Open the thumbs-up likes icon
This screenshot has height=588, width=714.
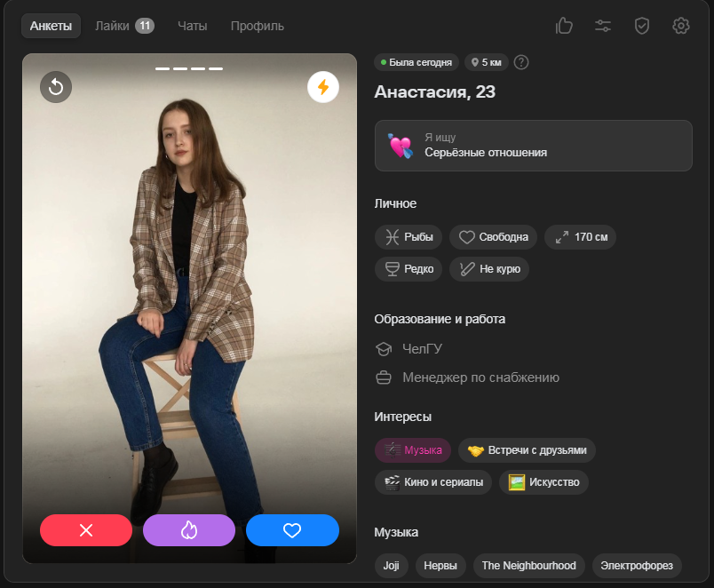564,26
